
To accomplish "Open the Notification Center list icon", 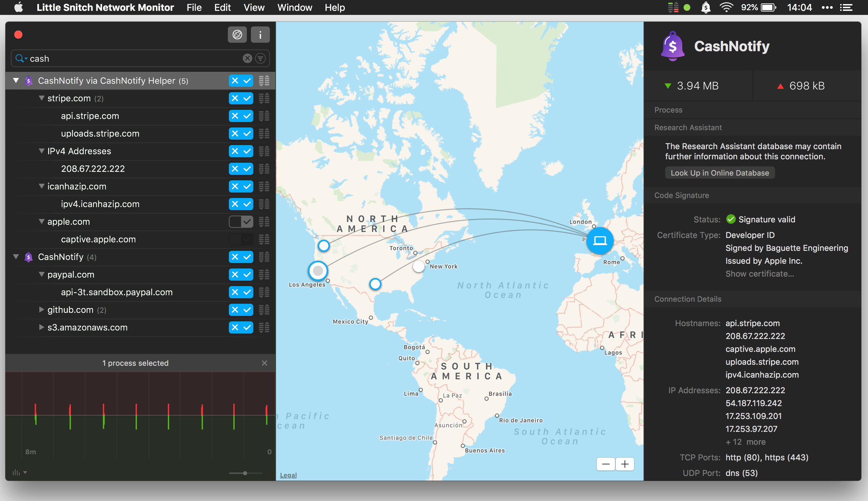I will (847, 7).
